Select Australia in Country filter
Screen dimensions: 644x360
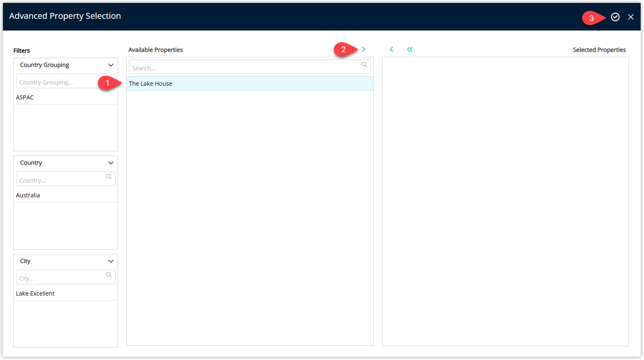(66, 195)
